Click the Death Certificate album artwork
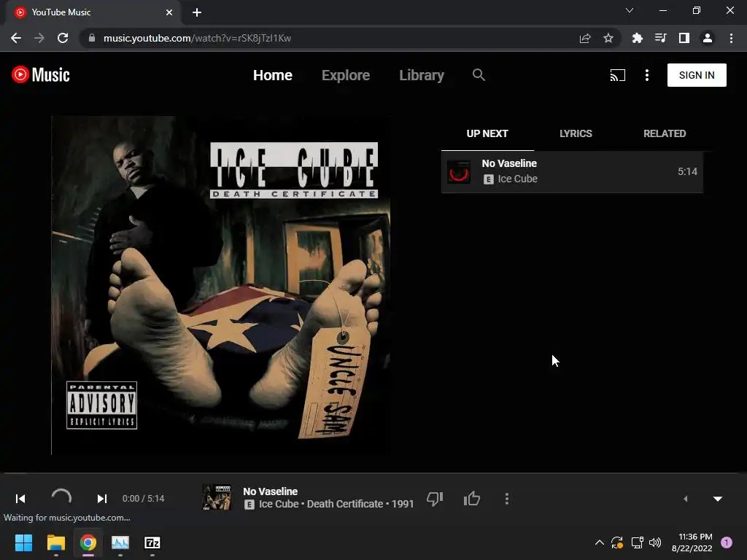The width and height of the screenshot is (747, 560). pyautogui.click(x=221, y=286)
